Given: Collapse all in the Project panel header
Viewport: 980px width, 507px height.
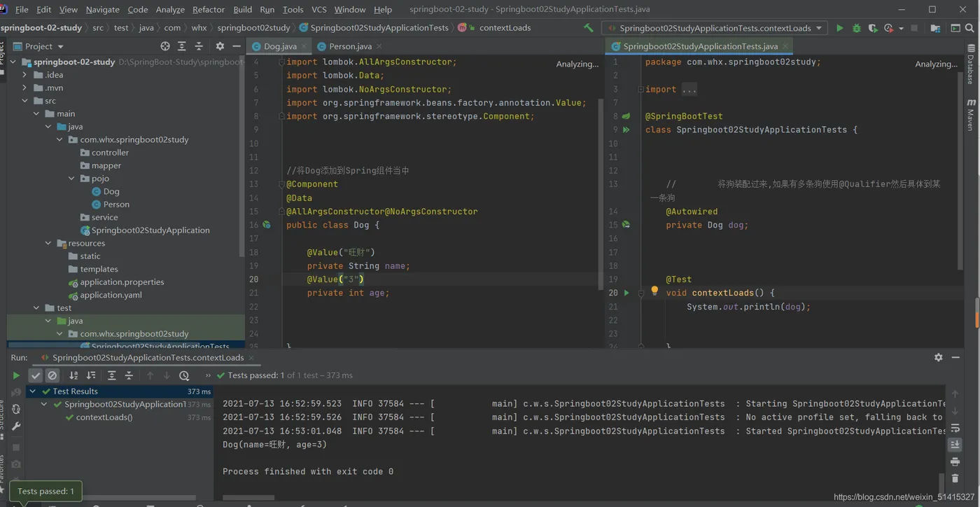Looking at the screenshot, I should pos(199,46).
